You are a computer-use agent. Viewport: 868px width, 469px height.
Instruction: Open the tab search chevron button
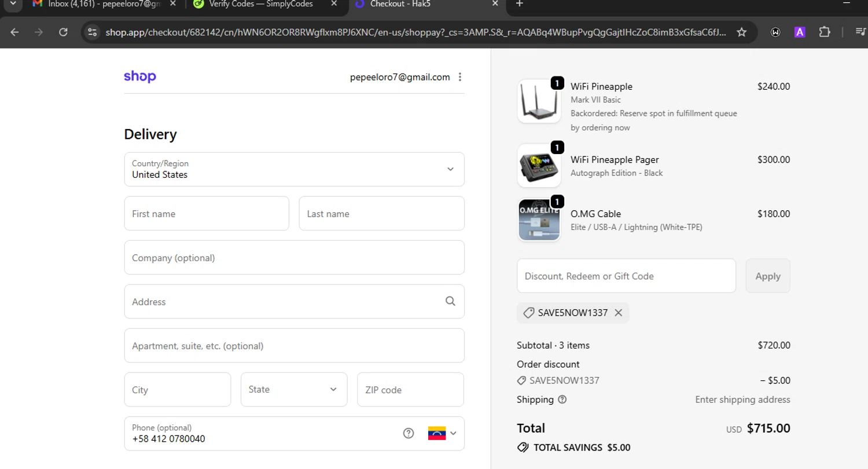[13, 4]
